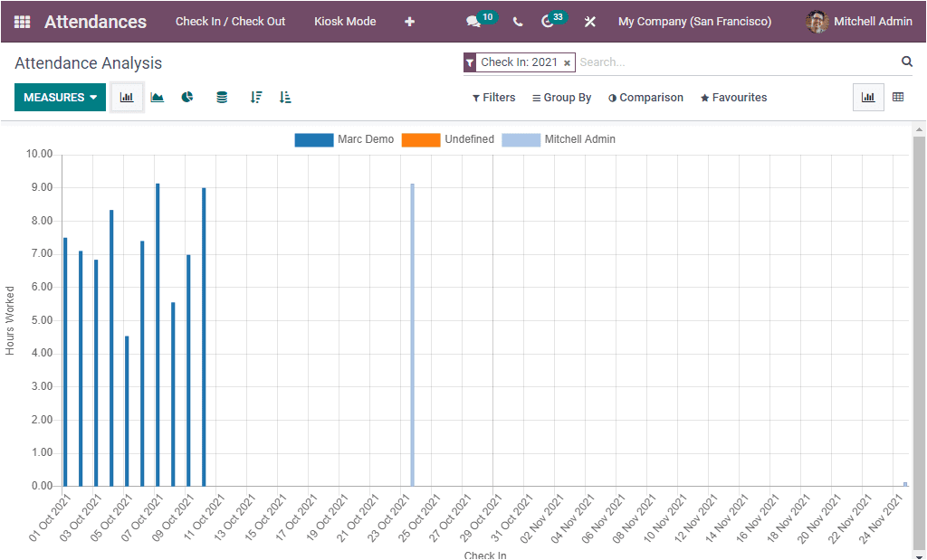Sort chart in descending order
Screen dimensions: 927x560
[x=256, y=98]
